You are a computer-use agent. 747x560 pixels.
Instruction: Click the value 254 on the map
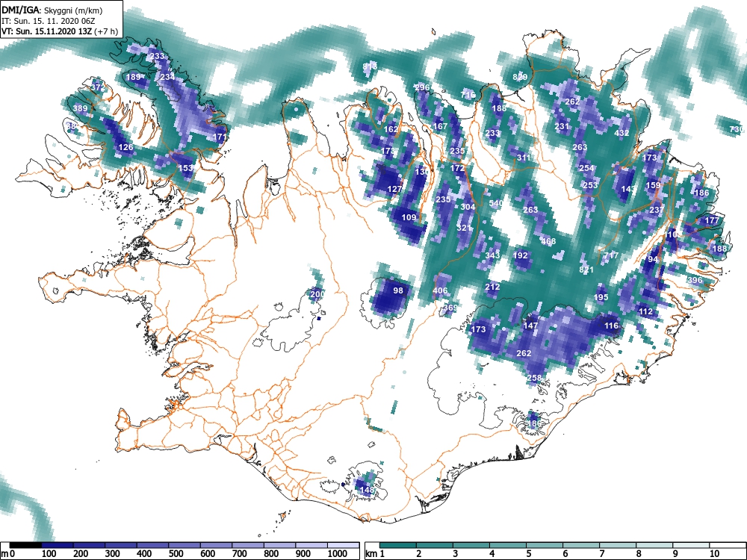586,168
